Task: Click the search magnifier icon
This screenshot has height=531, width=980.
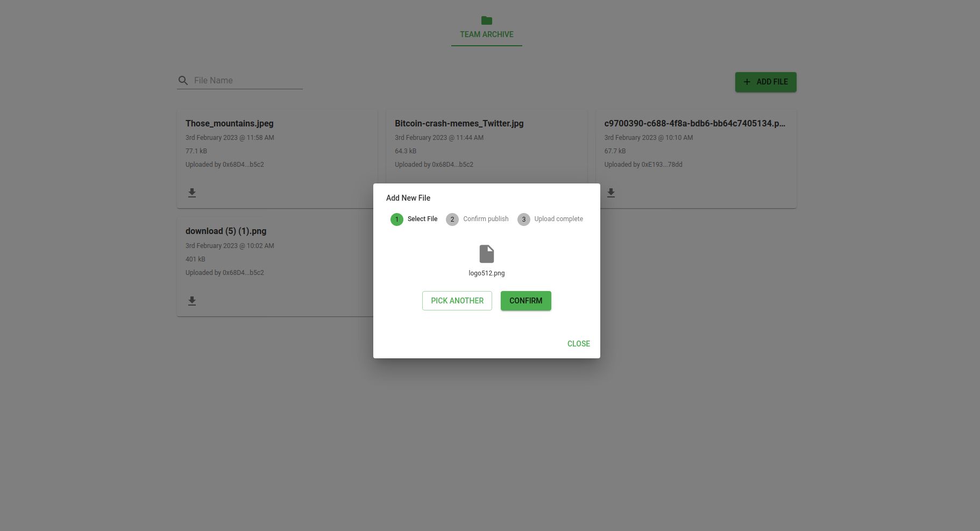Action: tap(183, 80)
